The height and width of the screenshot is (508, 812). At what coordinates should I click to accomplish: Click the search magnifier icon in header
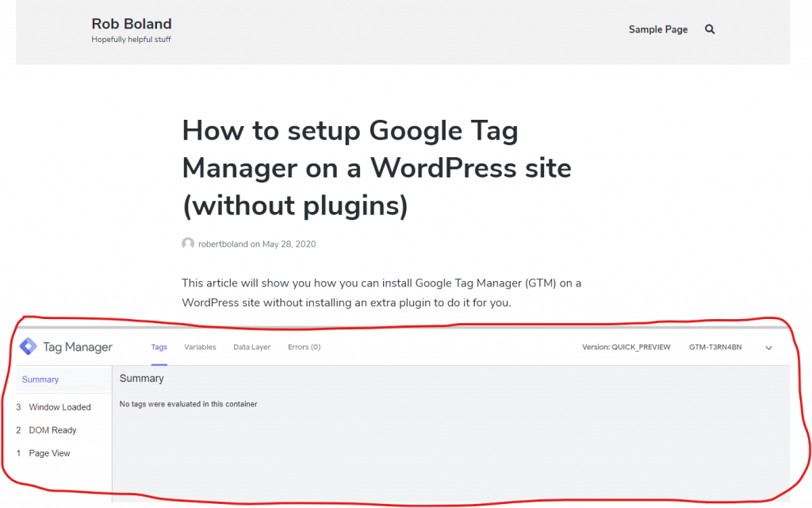(710, 29)
